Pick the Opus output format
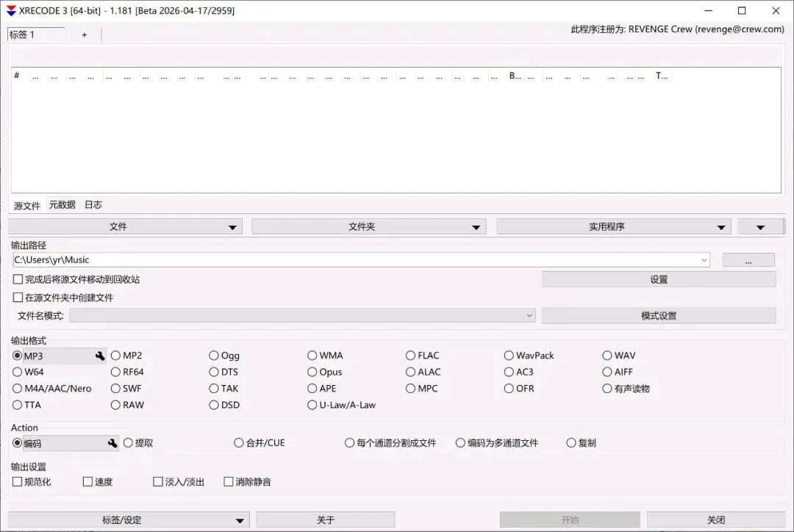794x532 pixels. tap(325, 372)
